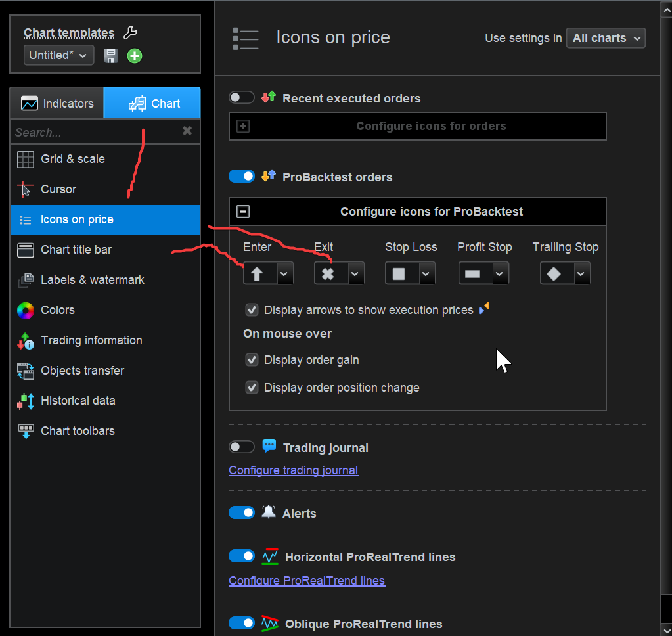The width and height of the screenshot is (672, 636).
Task: Click the list icon next to Icons on price heading
Action: (245, 39)
